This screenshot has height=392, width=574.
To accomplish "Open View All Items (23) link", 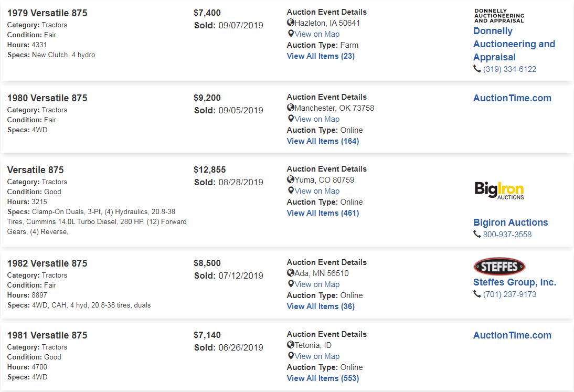I will pos(321,56).
